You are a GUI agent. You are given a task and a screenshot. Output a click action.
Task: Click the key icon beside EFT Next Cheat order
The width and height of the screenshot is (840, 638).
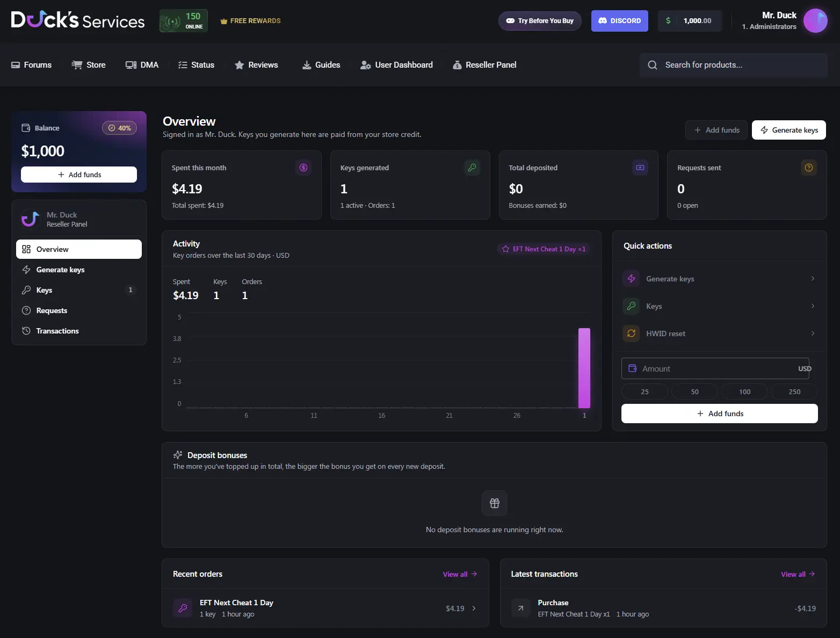click(183, 608)
